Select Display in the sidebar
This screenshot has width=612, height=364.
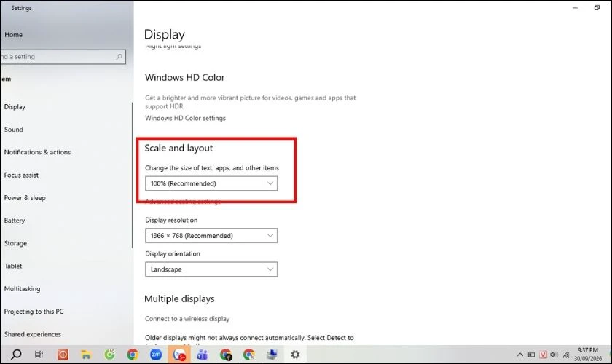point(15,106)
